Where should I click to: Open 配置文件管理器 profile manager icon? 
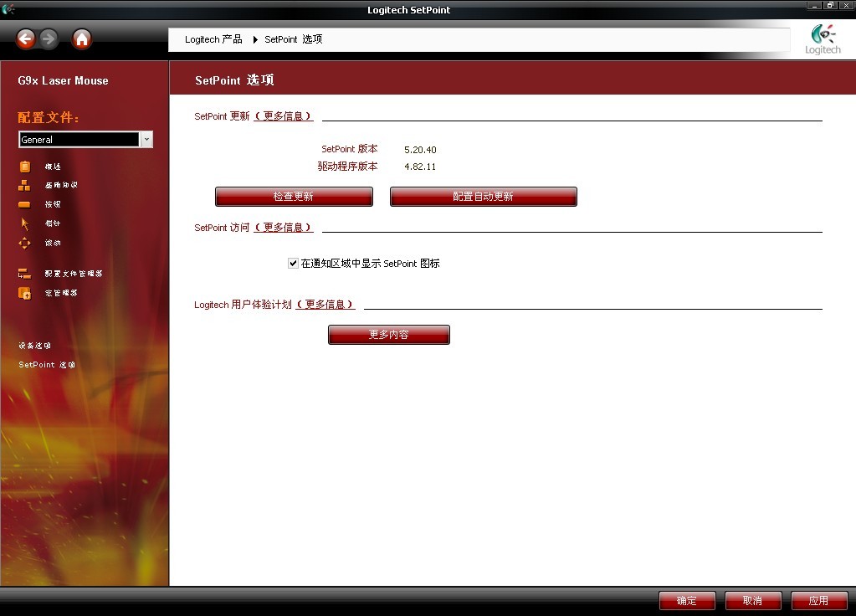[x=24, y=274]
